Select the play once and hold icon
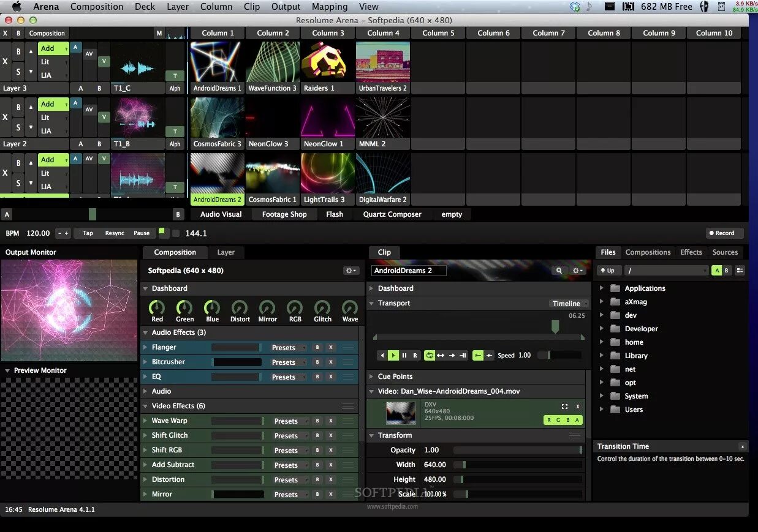This screenshot has width=758, height=532. 463,355
